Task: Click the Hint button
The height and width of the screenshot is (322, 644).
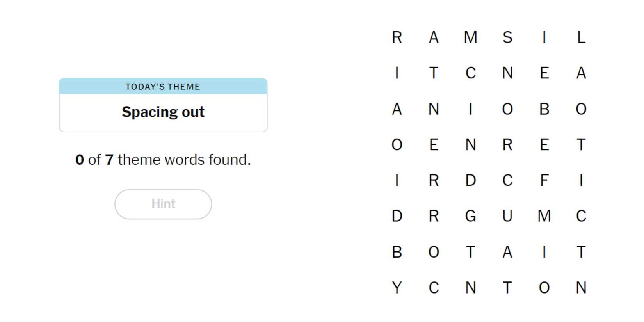Action: coord(163,204)
